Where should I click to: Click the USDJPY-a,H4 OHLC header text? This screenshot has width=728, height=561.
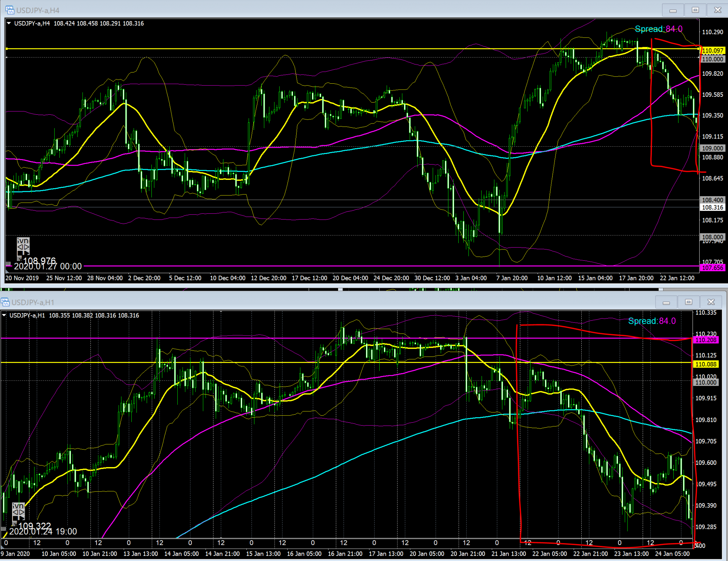[x=79, y=23]
